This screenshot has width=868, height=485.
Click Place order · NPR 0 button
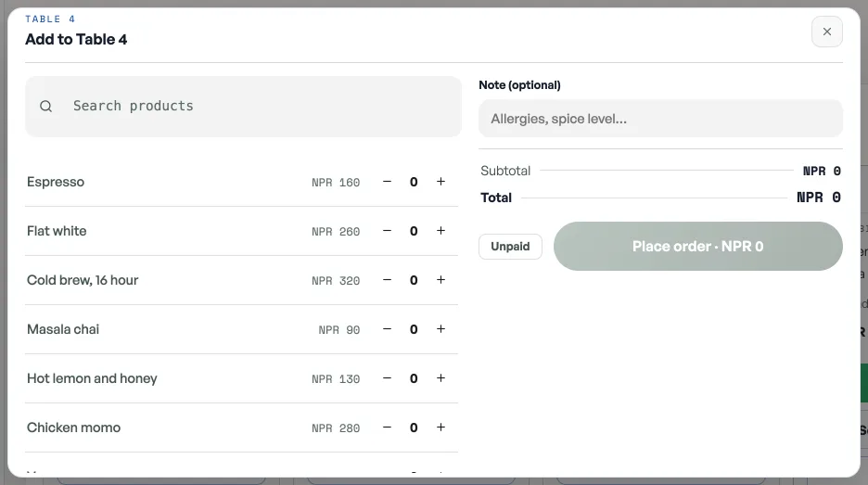698,247
